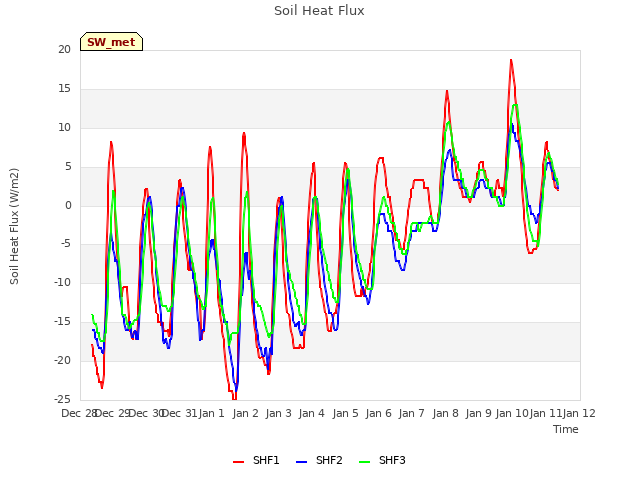Viewport: 640px width, 480px height.
Task: Click the red SHF1 minimum near Jan 2
Action: point(234,399)
